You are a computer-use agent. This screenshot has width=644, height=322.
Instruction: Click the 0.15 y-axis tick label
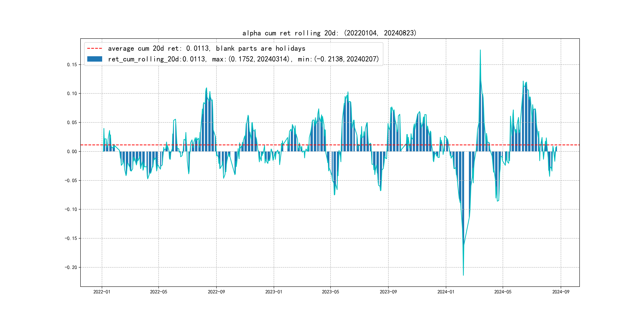pos(72,65)
